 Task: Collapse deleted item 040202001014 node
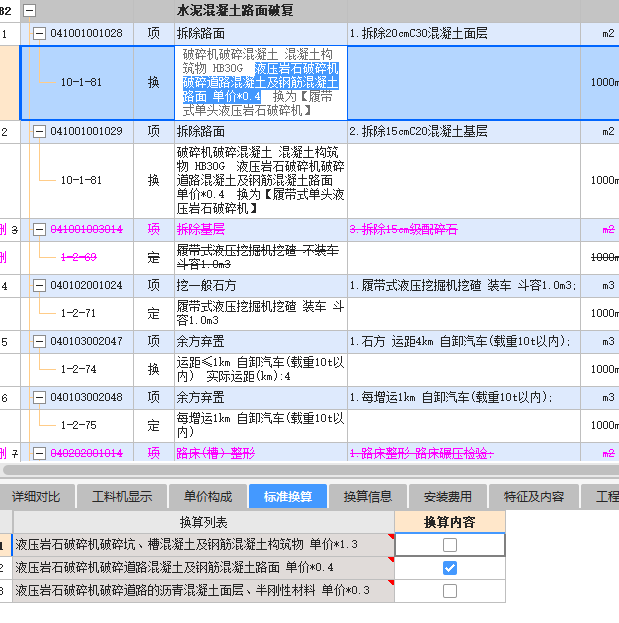(x=39, y=453)
